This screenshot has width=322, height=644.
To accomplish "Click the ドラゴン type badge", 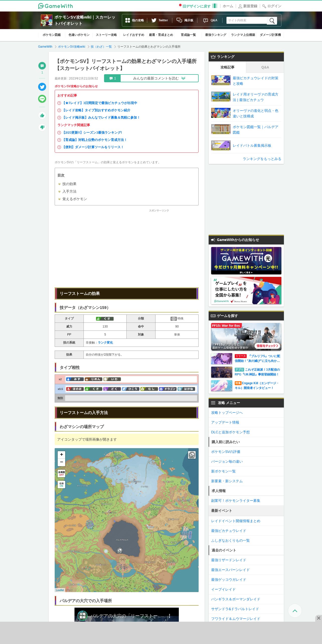I will 168,389.
